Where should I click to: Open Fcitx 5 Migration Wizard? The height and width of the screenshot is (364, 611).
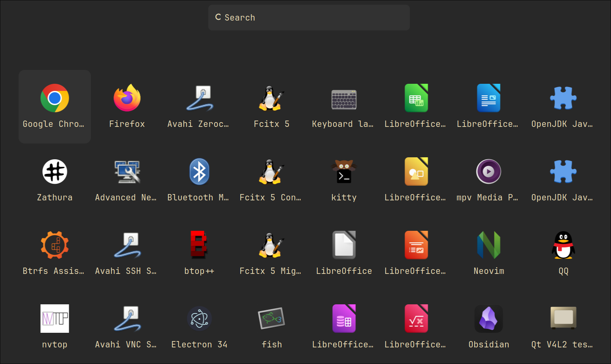272,254
